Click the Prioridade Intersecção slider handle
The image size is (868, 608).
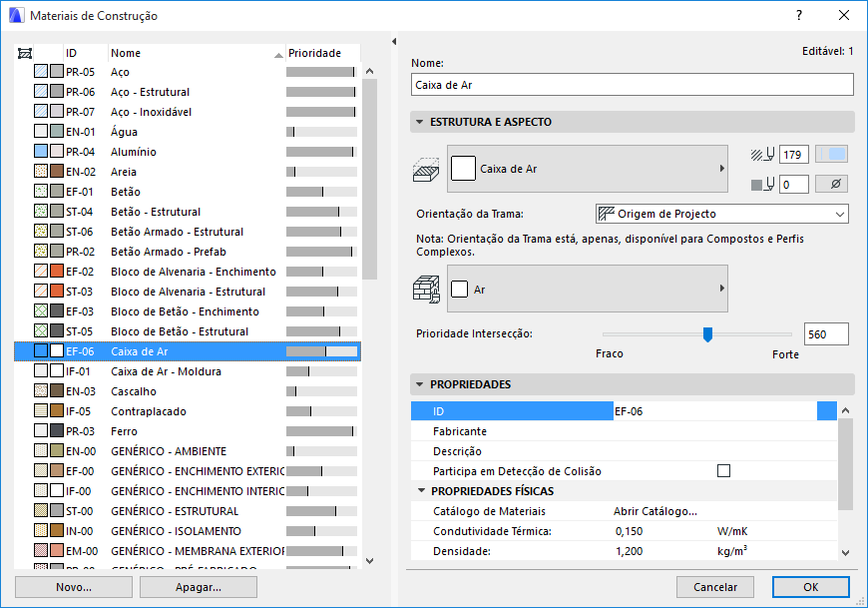707,334
